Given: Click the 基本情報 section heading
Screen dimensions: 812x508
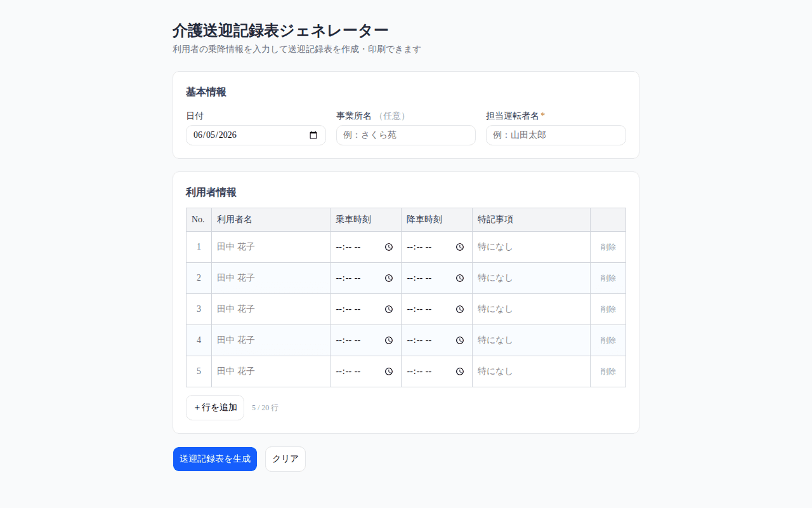Looking at the screenshot, I should coord(206,92).
